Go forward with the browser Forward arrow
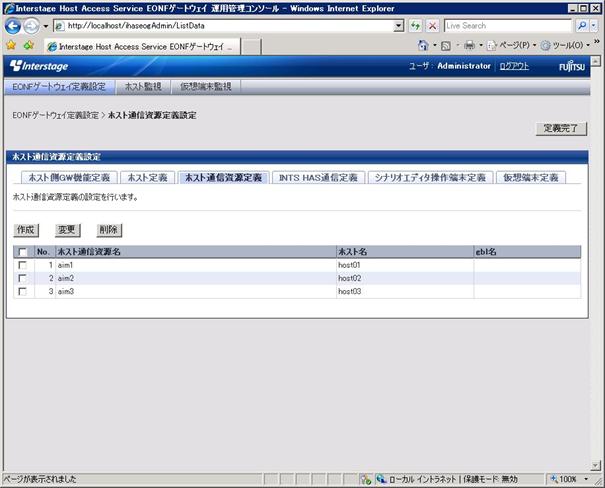605x488 pixels. coord(31,26)
